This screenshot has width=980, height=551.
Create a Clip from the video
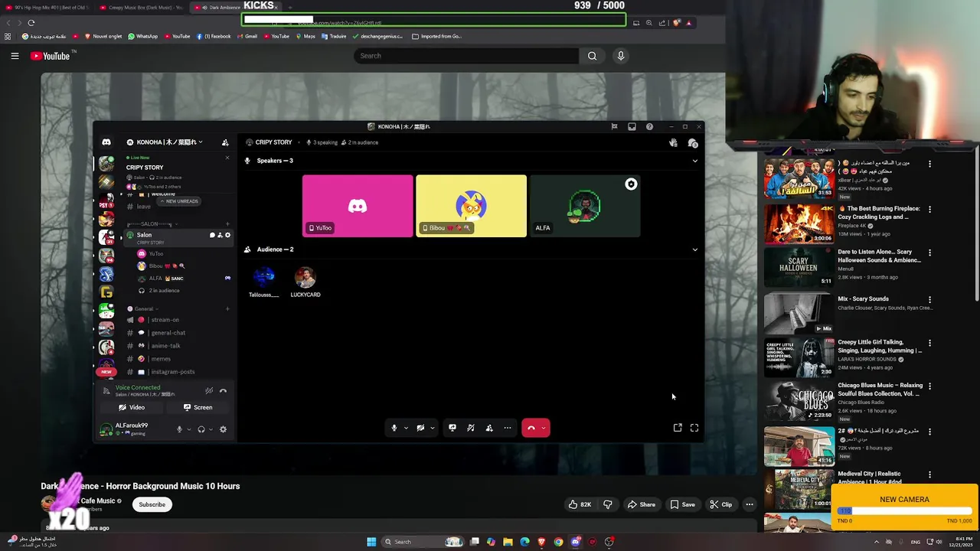[720, 504]
